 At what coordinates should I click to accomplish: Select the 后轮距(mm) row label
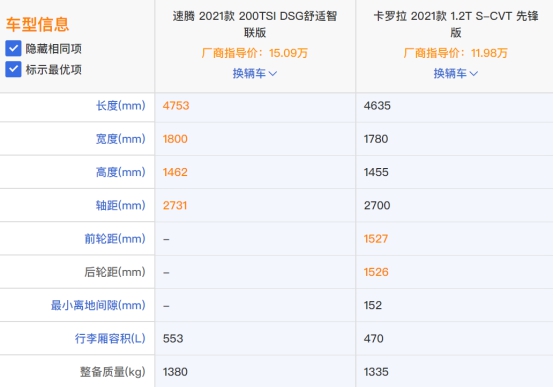click(x=115, y=272)
